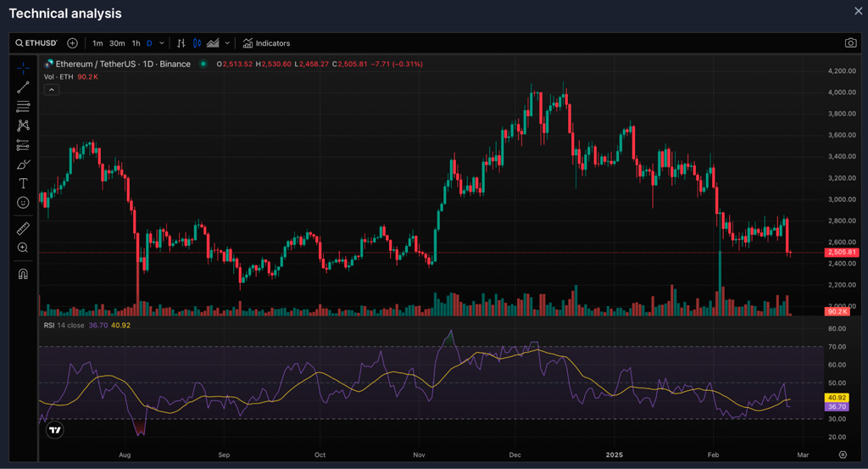The width and height of the screenshot is (868, 469).
Task: Click the 2,505.81 current price label
Action: tap(842, 253)
